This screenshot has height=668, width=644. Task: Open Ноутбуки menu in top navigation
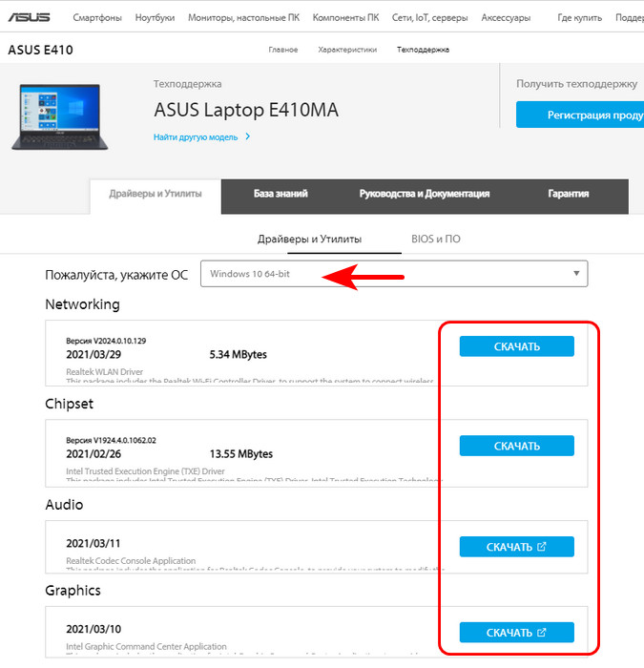point(155,17)
